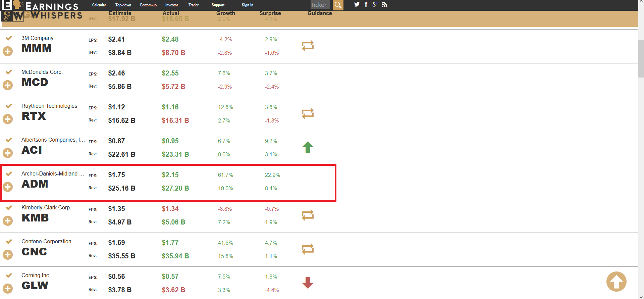The width and height of the screenshot is (644, 299).
Task: Click the plus icon next to ACI
Action: tap(8, 153)
